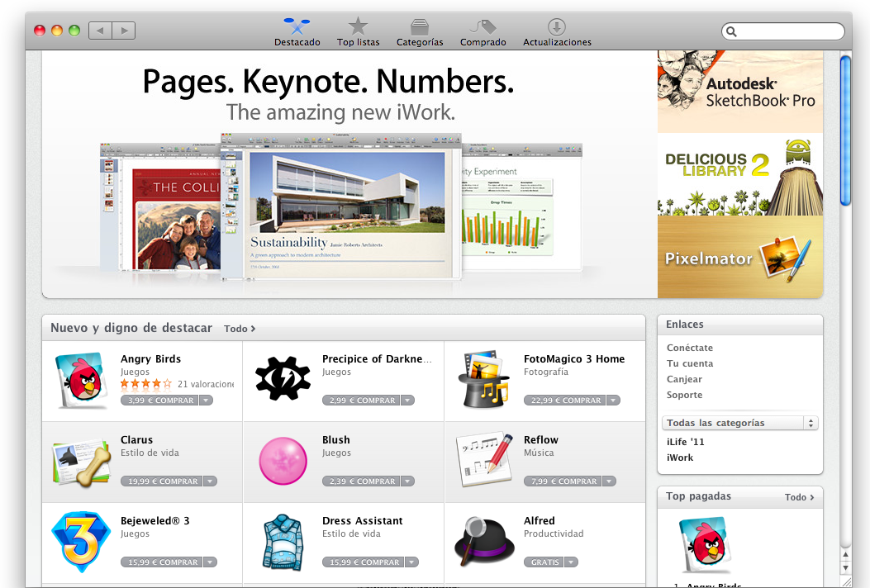This screenshot has height=588, width=870.
Task: Buy FotoMagico 3 Home for 22,99 €
Action: tap(565, 400)
